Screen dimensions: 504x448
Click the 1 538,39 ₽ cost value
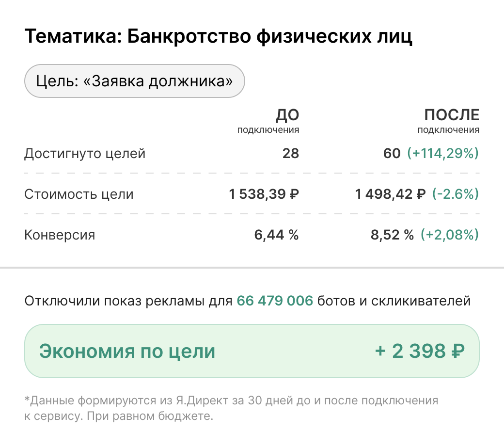pyautogui.click(x=264, y=194)
